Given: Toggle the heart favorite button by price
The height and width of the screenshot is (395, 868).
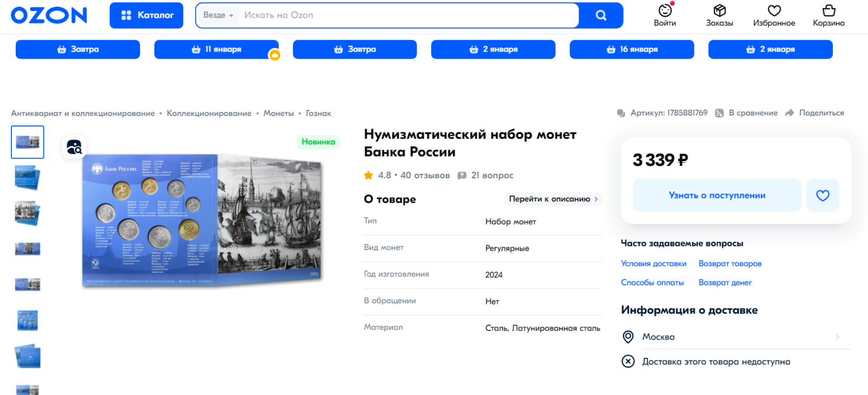Looking at the screenshot, I should coord(822,195).
